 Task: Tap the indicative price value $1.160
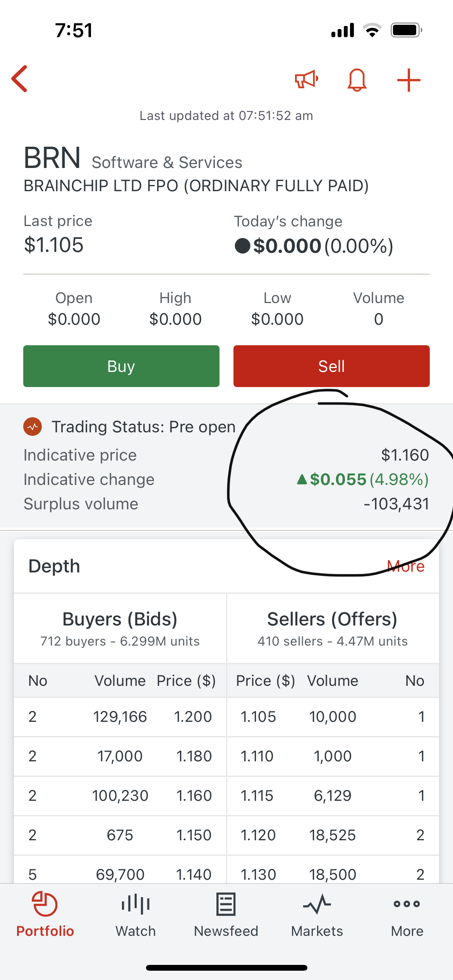pyautogui.click(x=405, y=455)
